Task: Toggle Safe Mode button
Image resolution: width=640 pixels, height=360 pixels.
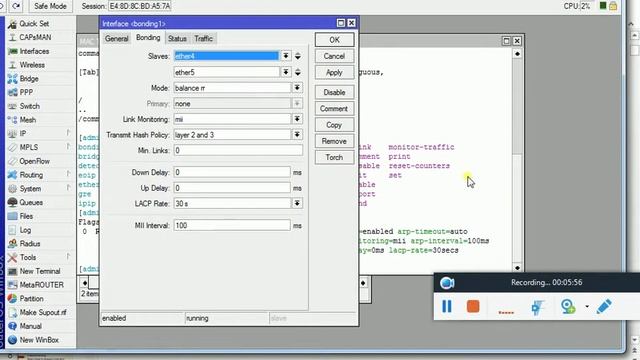Action: [x=50, y=6]
